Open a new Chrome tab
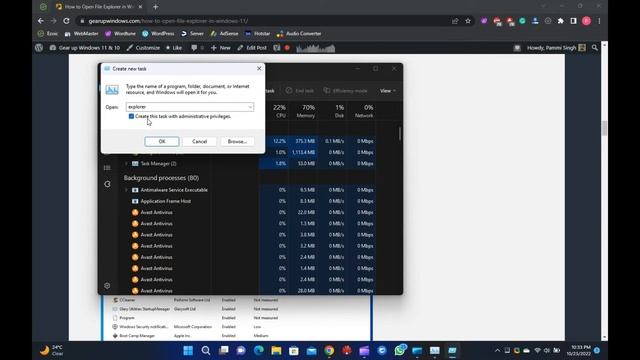 coord(156,7)
